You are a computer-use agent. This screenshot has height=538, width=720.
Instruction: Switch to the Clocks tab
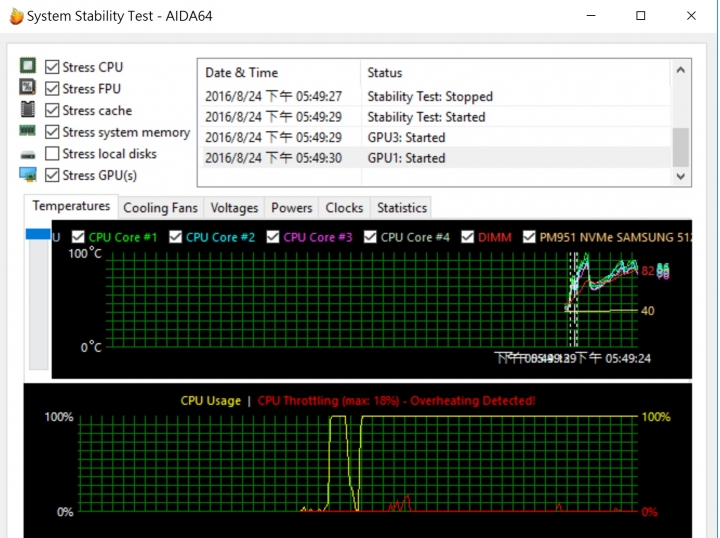click(x=344, y=208)
